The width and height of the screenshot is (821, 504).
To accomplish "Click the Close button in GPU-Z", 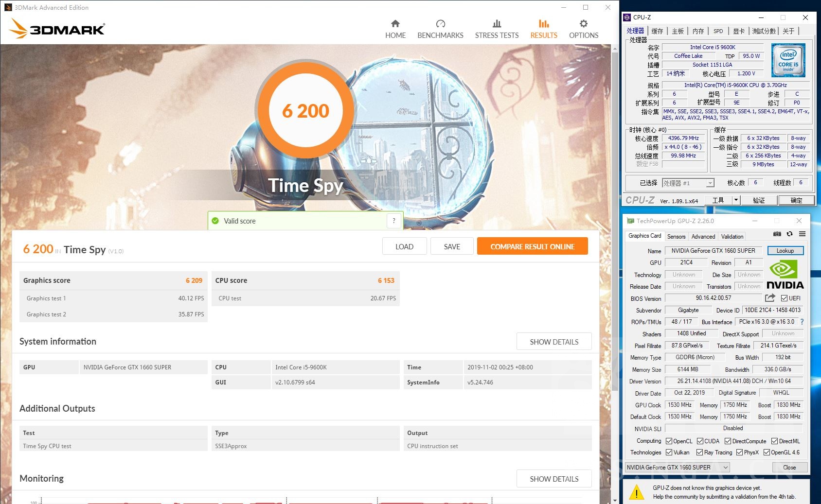I will pyautogui.click(x=789, y=468).
